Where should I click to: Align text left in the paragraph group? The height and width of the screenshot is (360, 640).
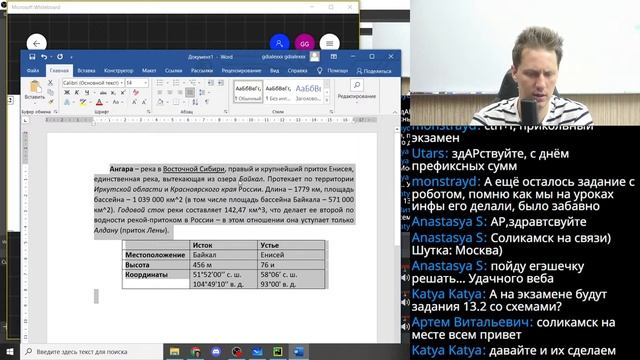pos(160,93)
